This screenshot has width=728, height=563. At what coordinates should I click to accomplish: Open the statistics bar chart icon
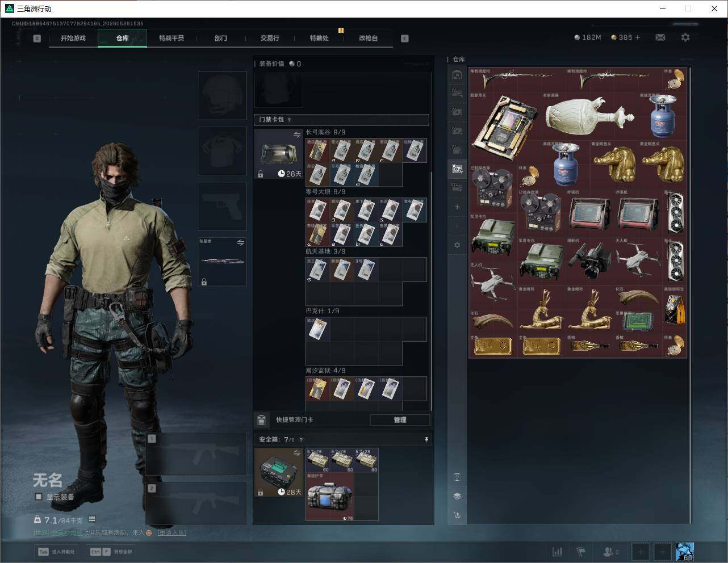coord(558,552)
